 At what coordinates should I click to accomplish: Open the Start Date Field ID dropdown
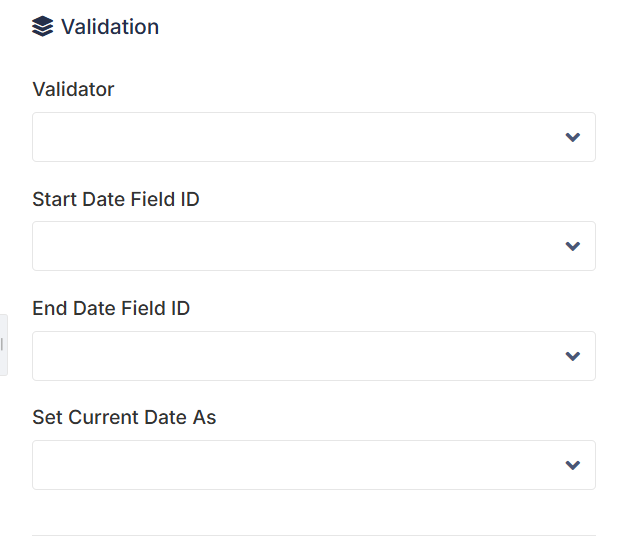click(x=314, y=246)
